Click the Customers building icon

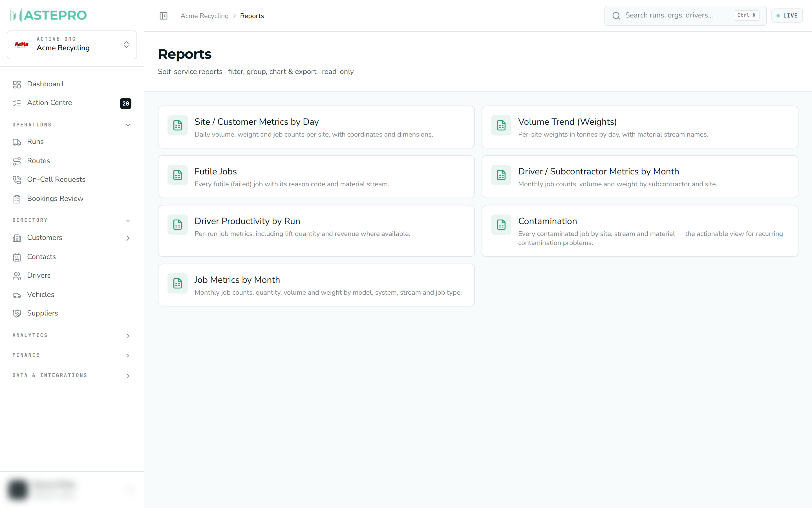[x=17, y=238]
